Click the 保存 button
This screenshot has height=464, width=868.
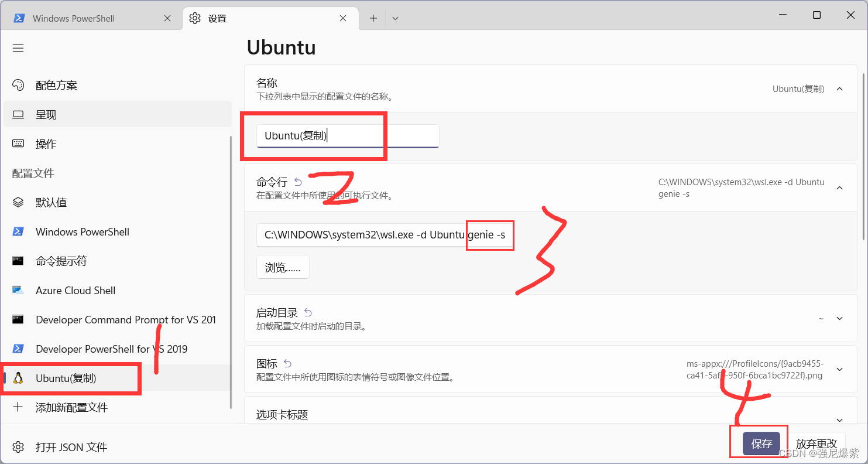point(761,443)
